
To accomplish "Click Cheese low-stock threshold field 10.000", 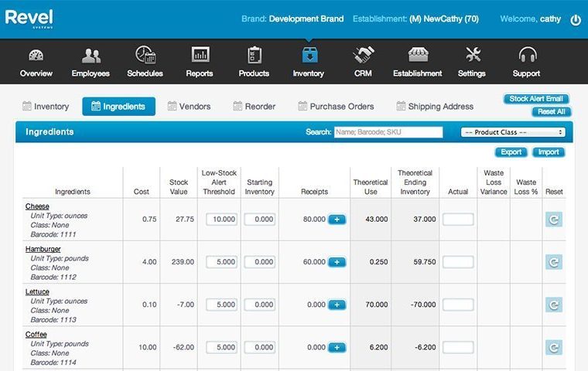I will [x=221, y=220].
